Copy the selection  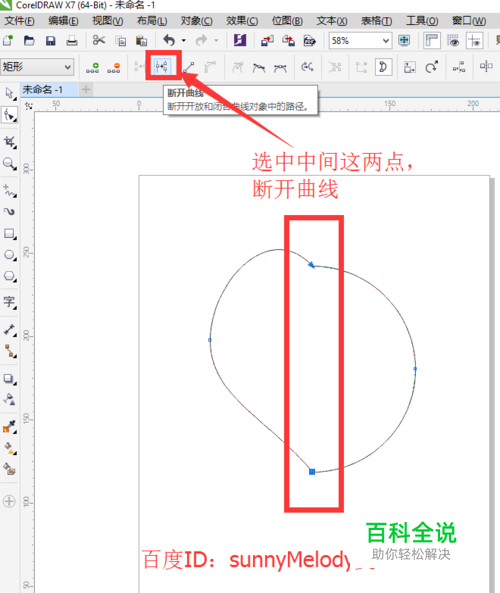[x=120, y=40]
